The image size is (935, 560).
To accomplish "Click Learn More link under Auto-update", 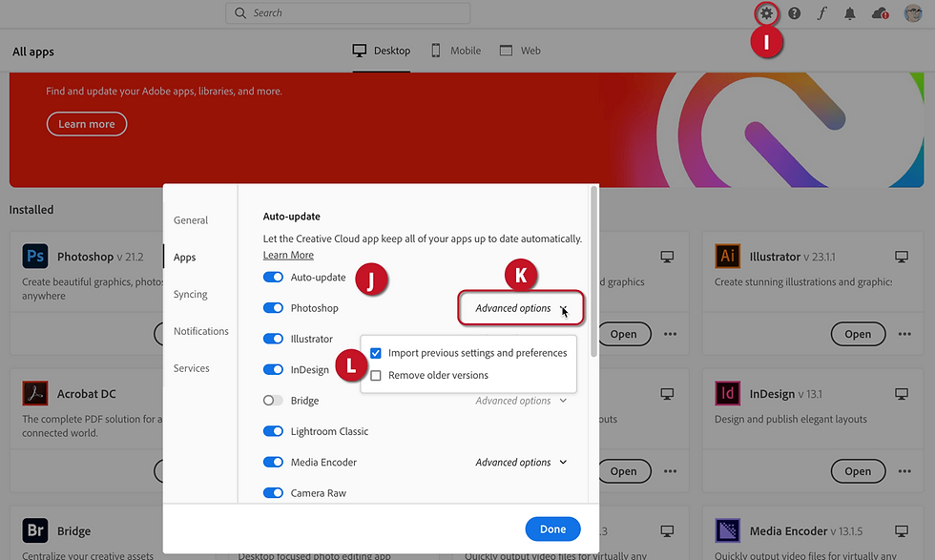I will click(x=288, y=255).
